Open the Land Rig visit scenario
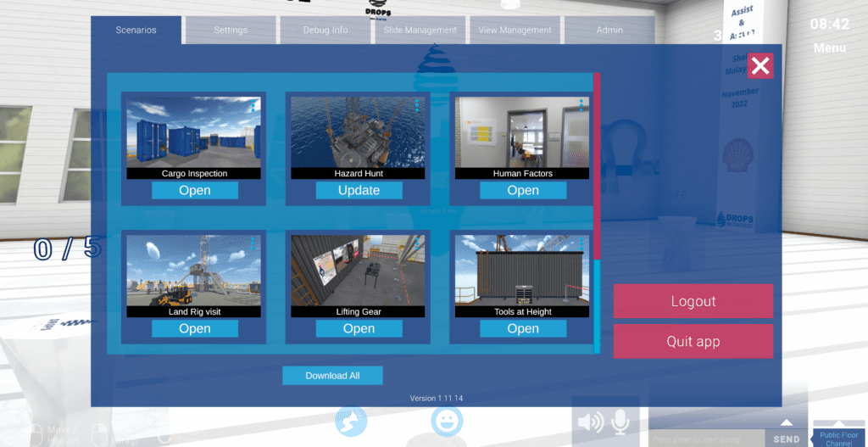This screenshot has height=447, width=868. tap(195, 328)
